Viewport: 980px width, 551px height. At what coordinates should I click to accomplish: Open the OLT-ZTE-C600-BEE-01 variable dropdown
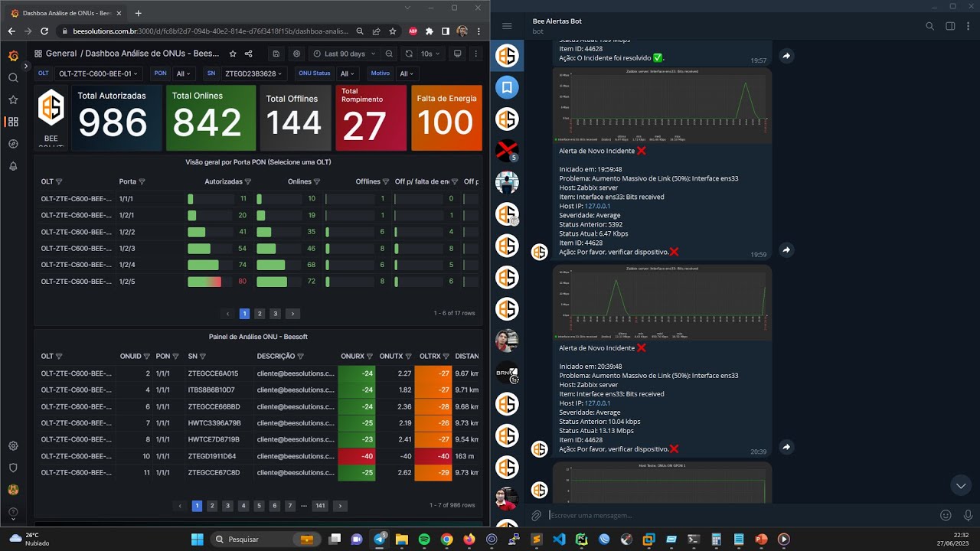coord(100,73)
